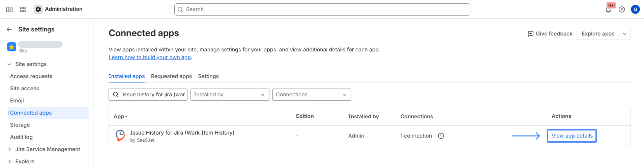Screen dimensions: 644x168
Task: Switch to the Installed apps tab
Action: pos(127,76)
